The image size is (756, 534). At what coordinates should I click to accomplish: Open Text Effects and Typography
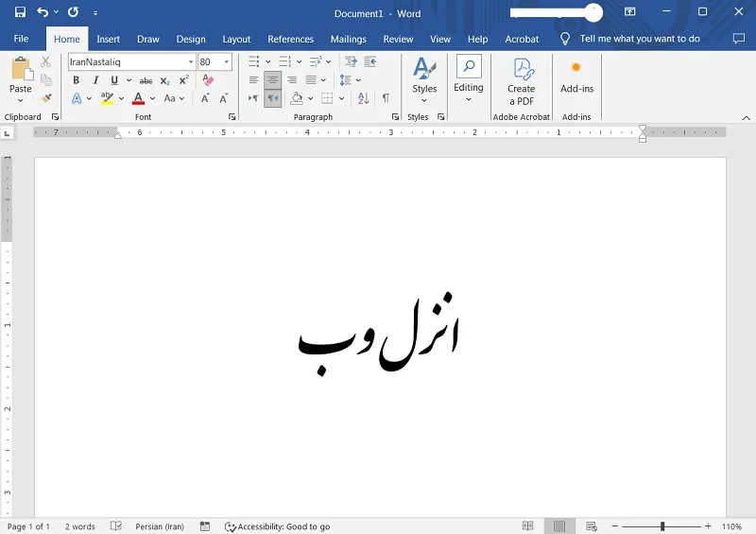tap(77, 98)
